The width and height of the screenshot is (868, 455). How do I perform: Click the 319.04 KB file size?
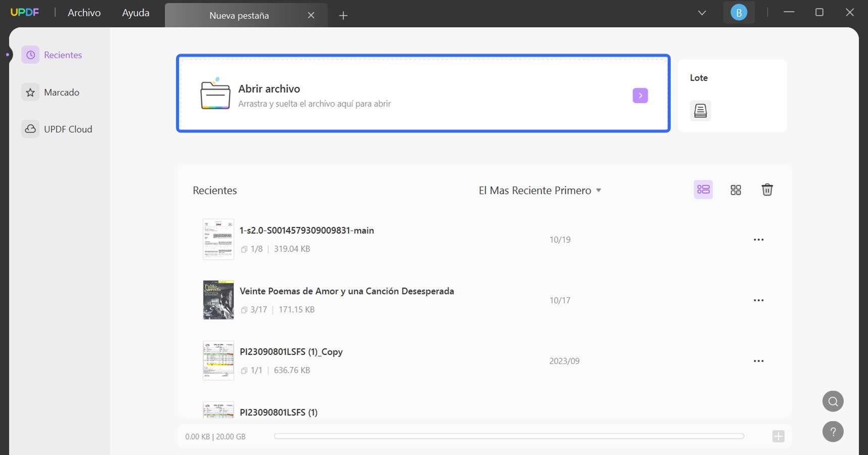click(x=292, y=249)
